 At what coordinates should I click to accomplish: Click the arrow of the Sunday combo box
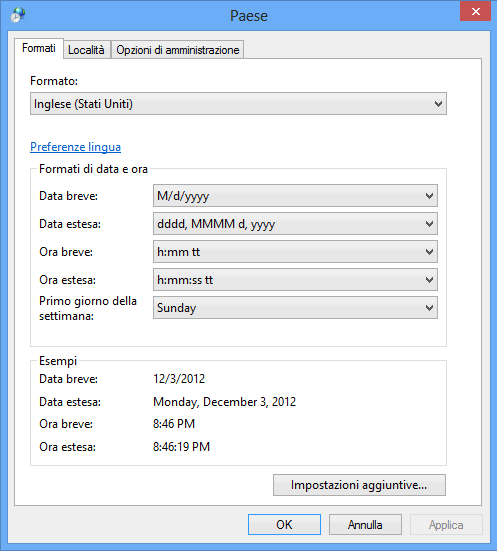[x=429, y=308]
